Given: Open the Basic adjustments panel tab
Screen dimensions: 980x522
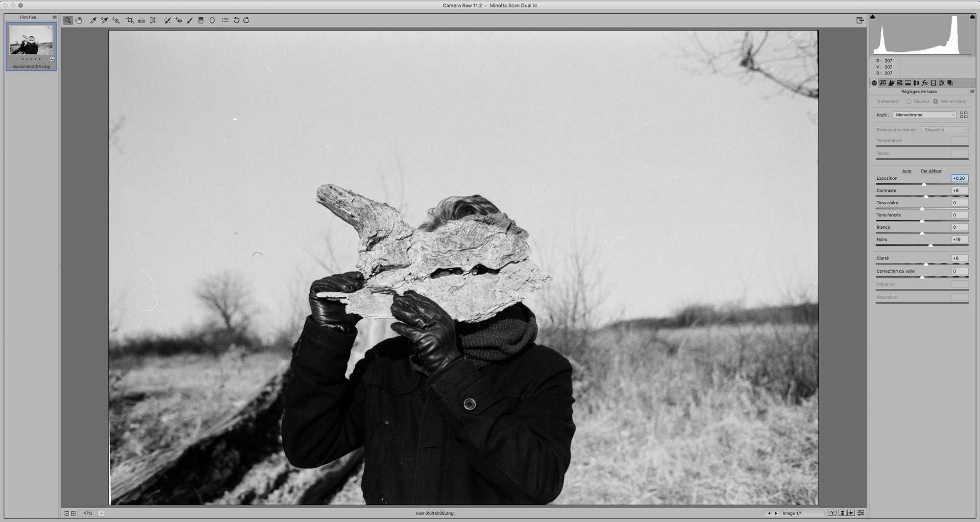Looking at the screenshot, I should 874,83.
